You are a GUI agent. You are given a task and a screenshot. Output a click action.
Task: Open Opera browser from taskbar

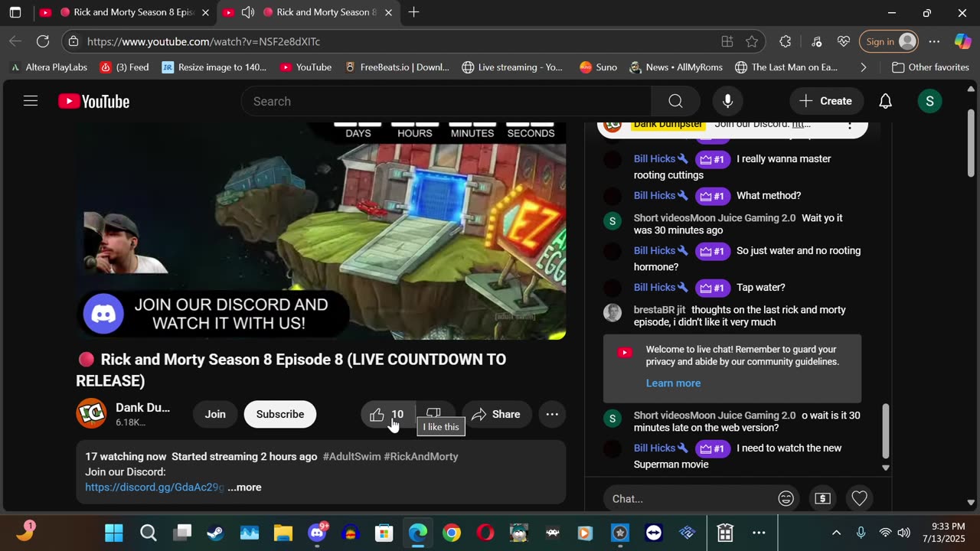pos(485,533)
